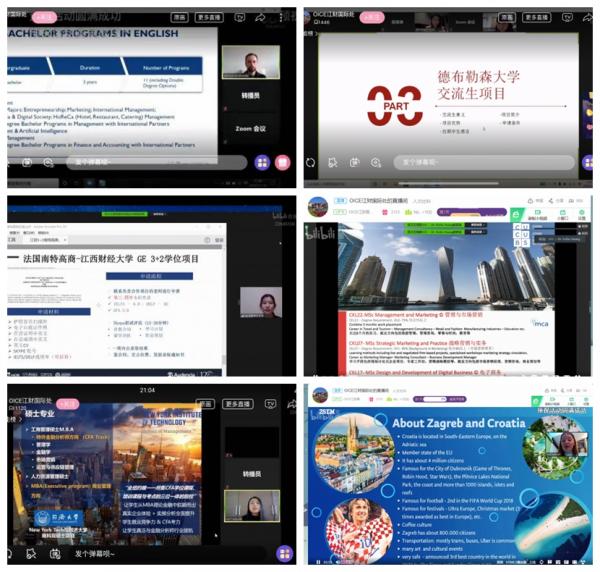Select female speaker webcam in 法国南特高商 stream
Screen dimensions: 600x572
click(261, 302)
